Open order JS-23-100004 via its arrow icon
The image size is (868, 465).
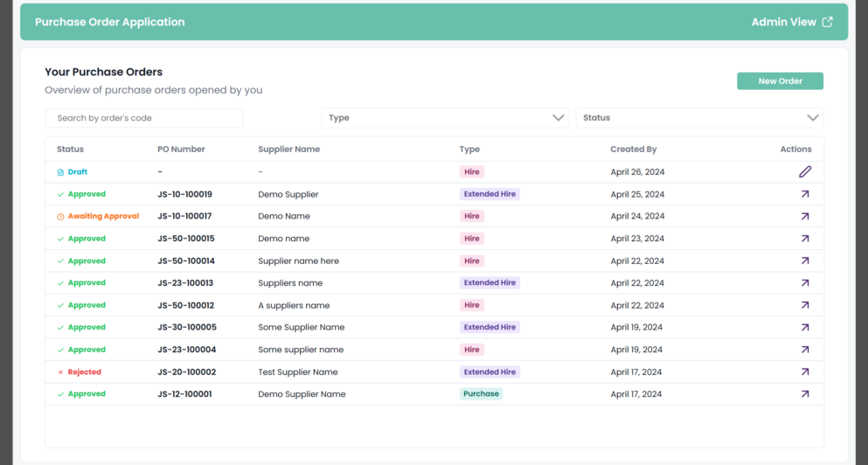(805, 350)
